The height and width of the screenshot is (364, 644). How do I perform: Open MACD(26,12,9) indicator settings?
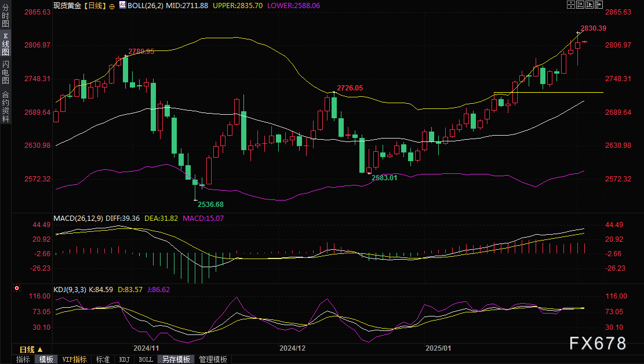click(78, 218)
